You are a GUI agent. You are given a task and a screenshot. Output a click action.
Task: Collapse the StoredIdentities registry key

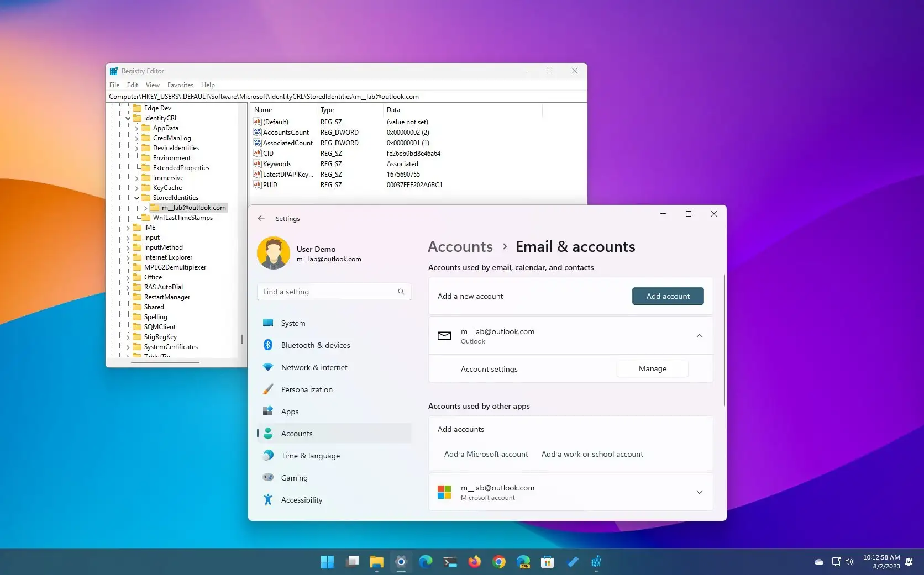click(136, 197)
